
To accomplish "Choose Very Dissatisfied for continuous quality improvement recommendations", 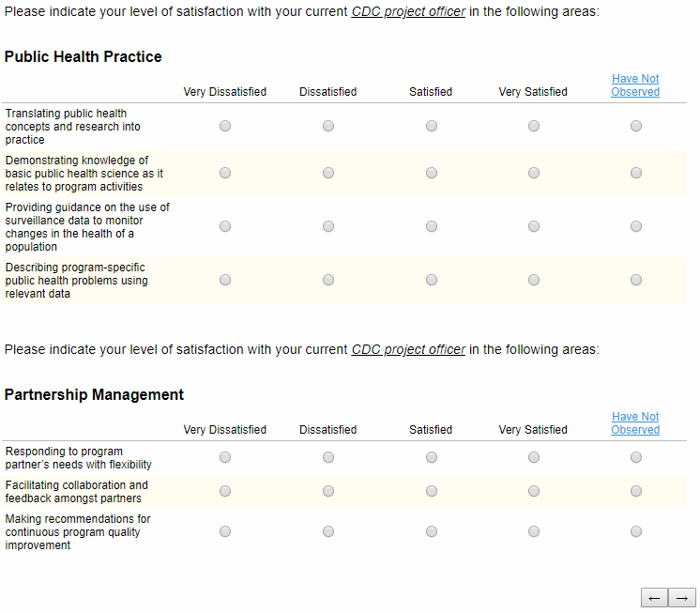I will 225,531.
